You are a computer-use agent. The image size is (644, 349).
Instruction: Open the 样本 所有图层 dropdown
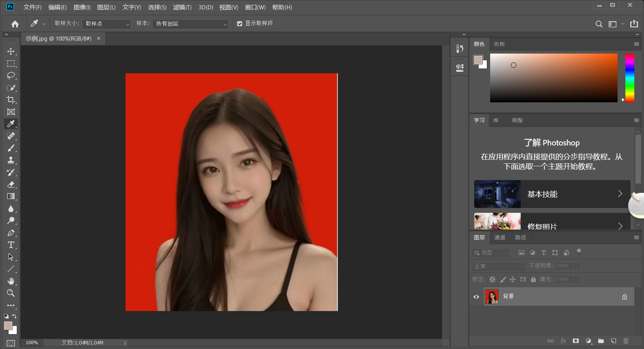coord(190,24)
